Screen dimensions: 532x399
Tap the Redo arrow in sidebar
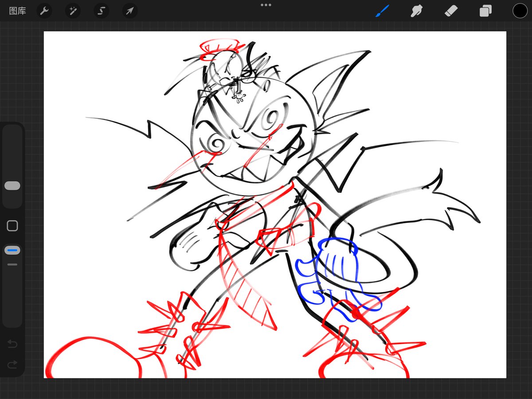[x=12, y=364]
